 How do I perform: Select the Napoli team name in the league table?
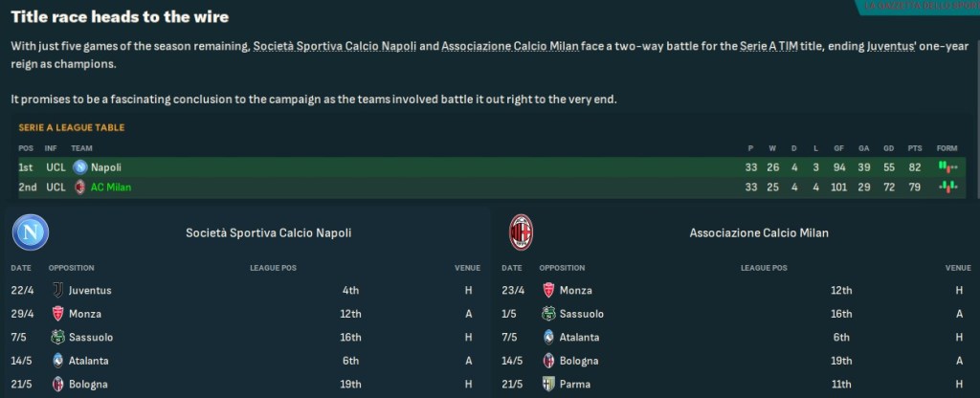(x=105, y=167)
